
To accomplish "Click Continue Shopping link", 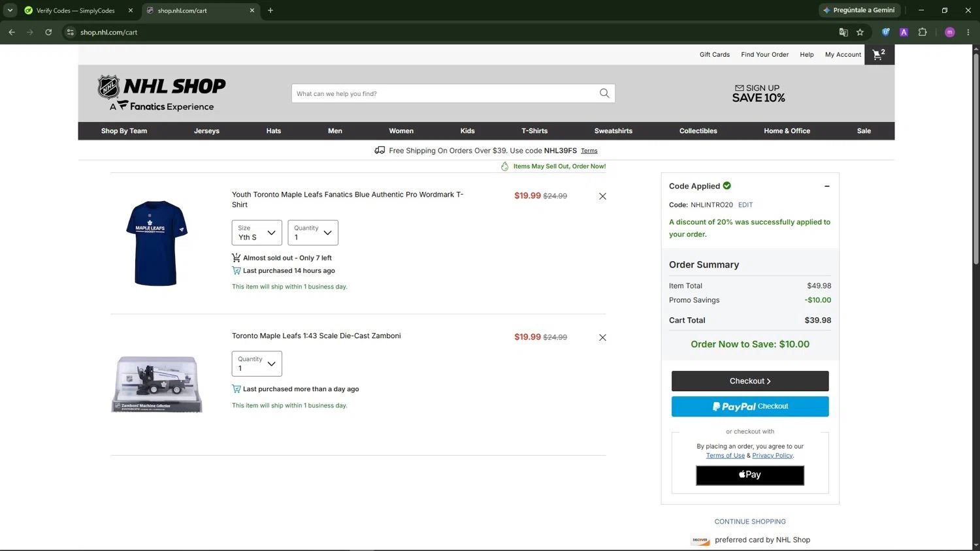I will click(x=750, y=522).
